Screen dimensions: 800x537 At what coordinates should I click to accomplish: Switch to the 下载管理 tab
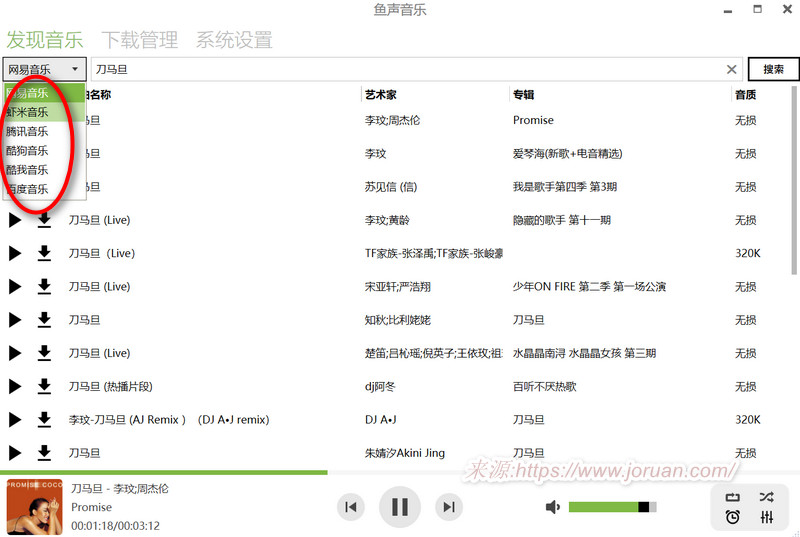click(x=139, y=40)
